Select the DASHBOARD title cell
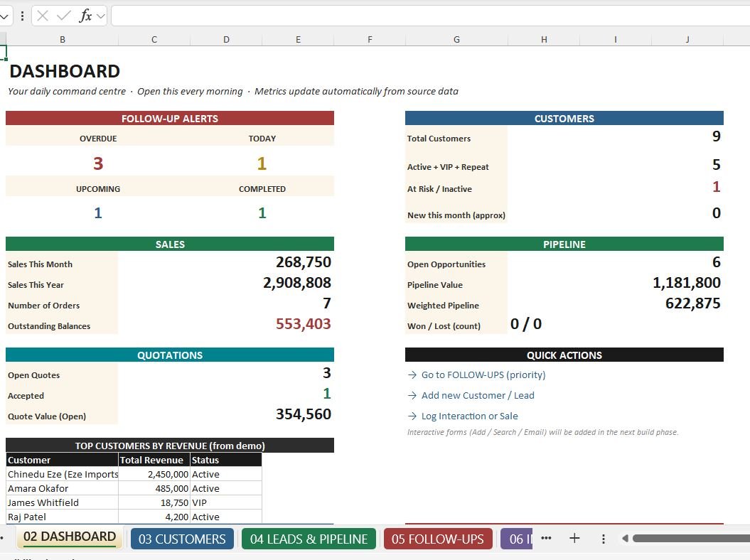750x560 pixels. tap(65, 71)
